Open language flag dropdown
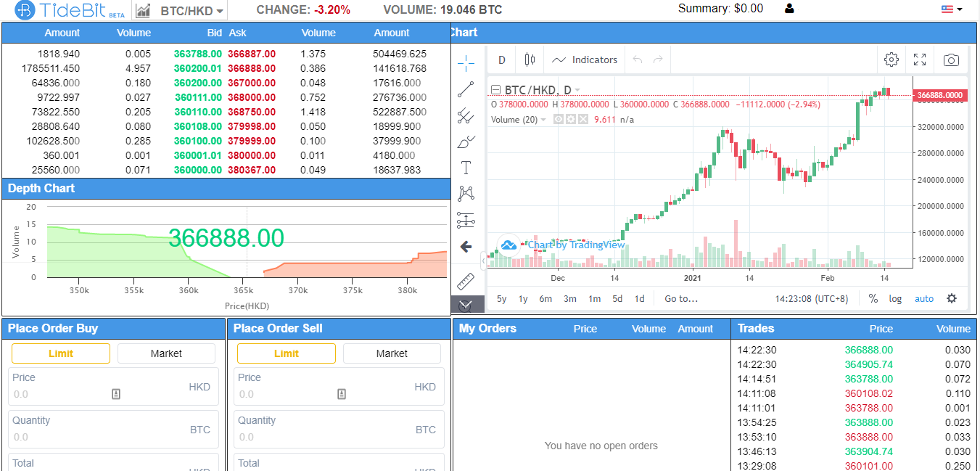The width and height of the screenshot is (980, 471). tap(952, 9)
